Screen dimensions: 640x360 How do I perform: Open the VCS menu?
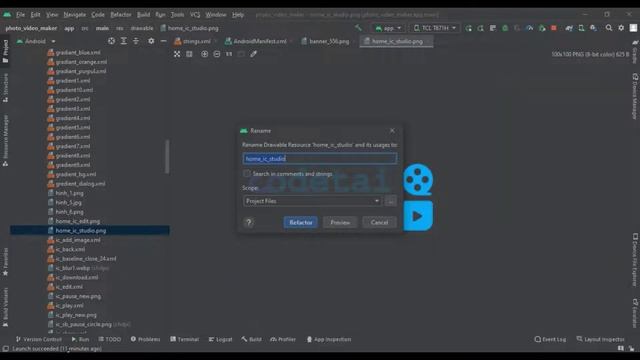click(195, 14)
